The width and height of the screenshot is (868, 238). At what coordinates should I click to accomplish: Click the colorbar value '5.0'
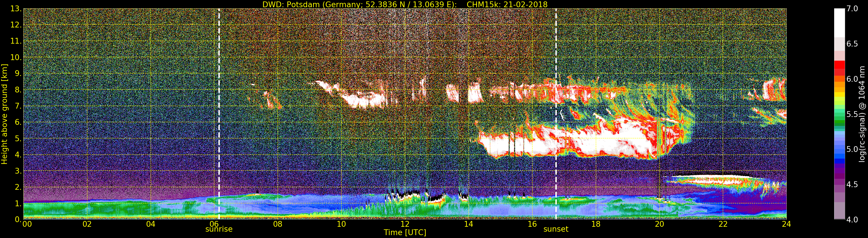(x=852, y=149)
